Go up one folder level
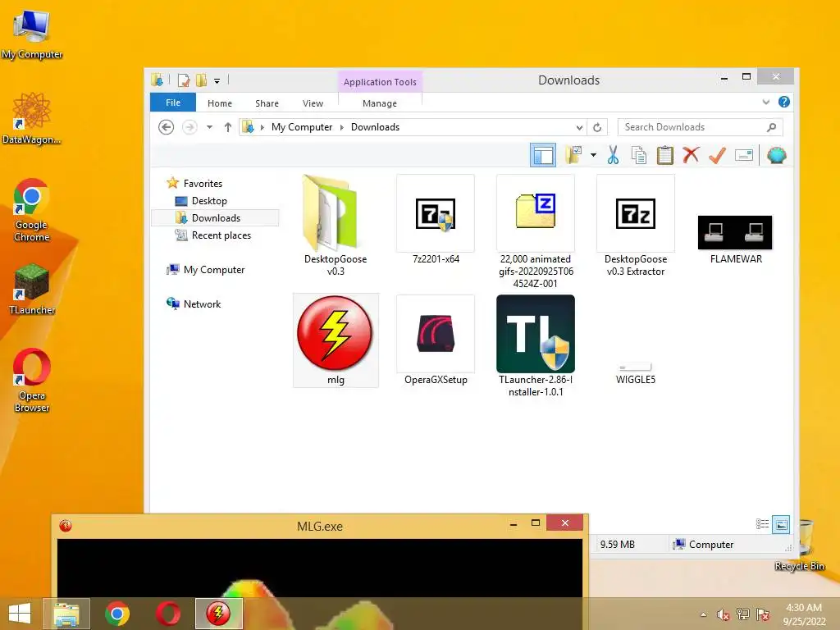The width and height of the screenshot is (840, 630). click(228, 127)
